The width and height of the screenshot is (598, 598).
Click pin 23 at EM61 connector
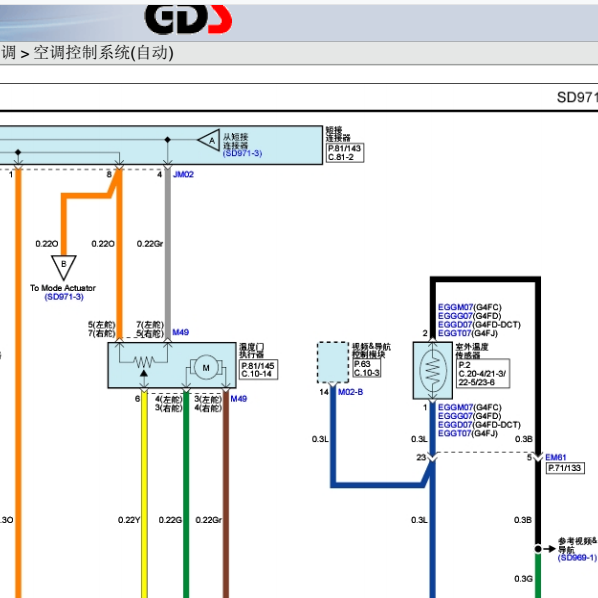click(421, 457)
